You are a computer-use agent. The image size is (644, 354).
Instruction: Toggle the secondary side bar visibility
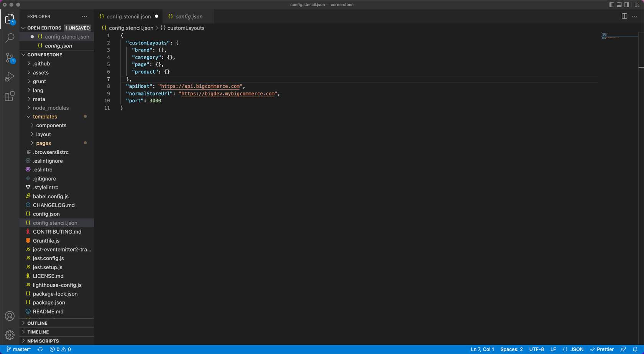(x=626, y=5)
